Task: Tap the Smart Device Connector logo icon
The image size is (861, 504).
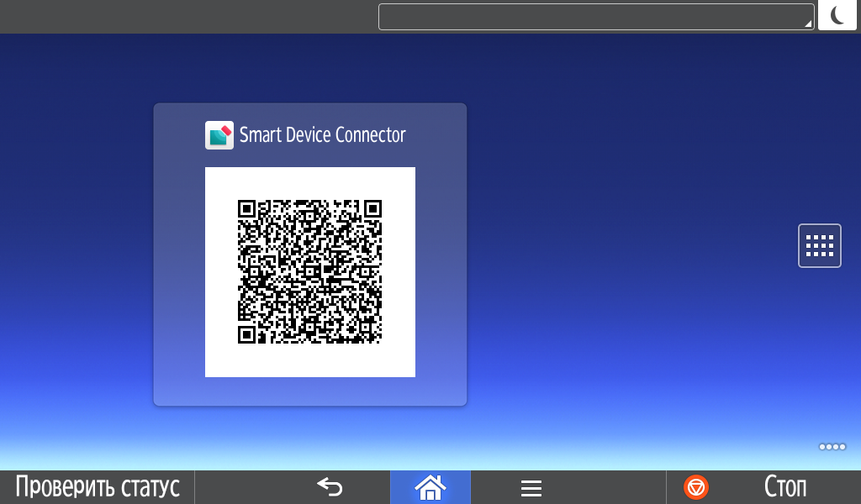Action: [219, 135]
